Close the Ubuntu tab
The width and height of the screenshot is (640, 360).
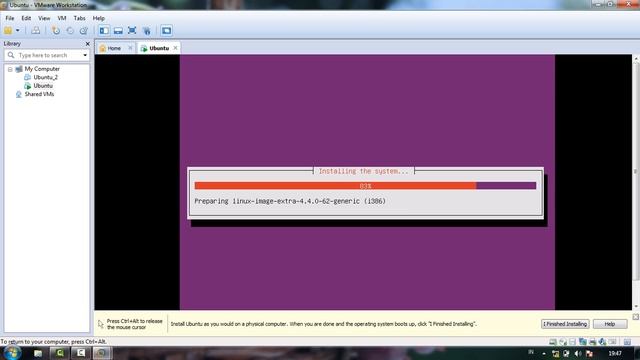[x=175, y=48]
